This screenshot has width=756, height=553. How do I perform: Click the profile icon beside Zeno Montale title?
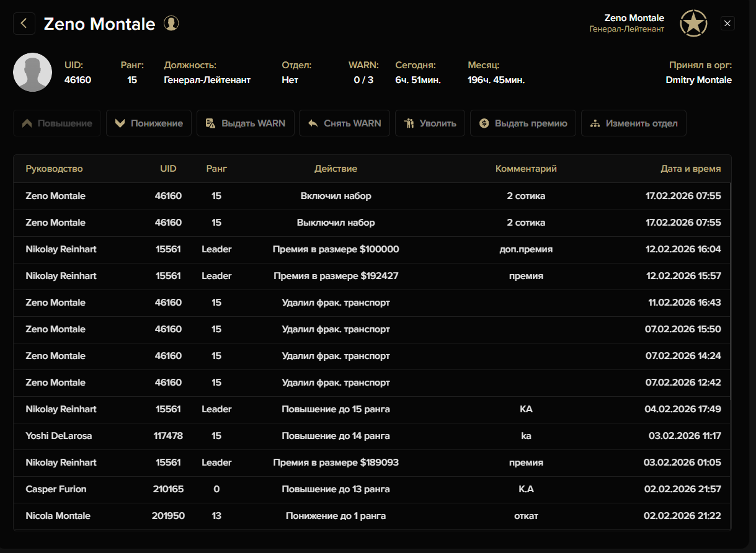(171, 24)
